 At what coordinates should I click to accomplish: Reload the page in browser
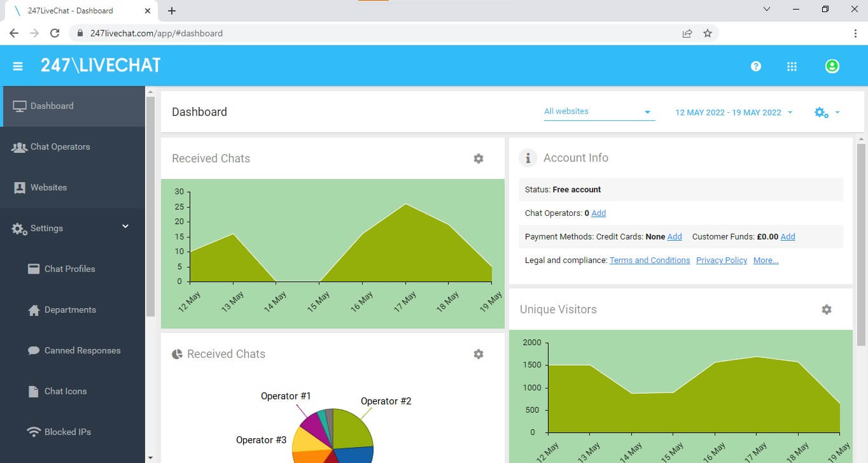tap(55, 33)
